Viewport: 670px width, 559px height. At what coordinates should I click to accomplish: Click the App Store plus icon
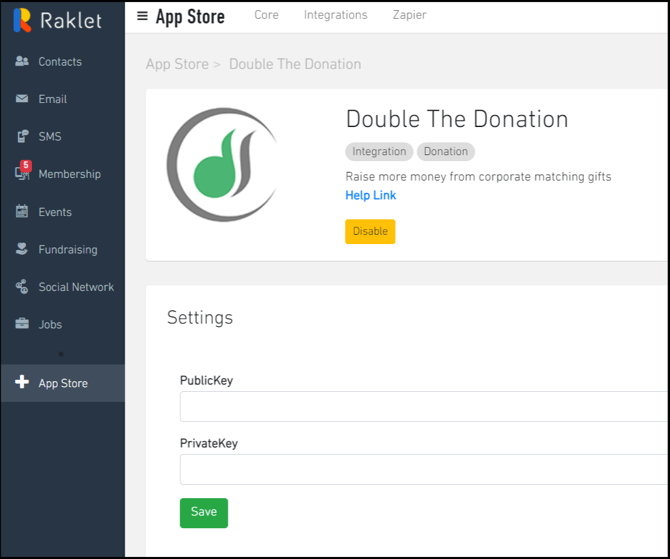coord(22,383)
